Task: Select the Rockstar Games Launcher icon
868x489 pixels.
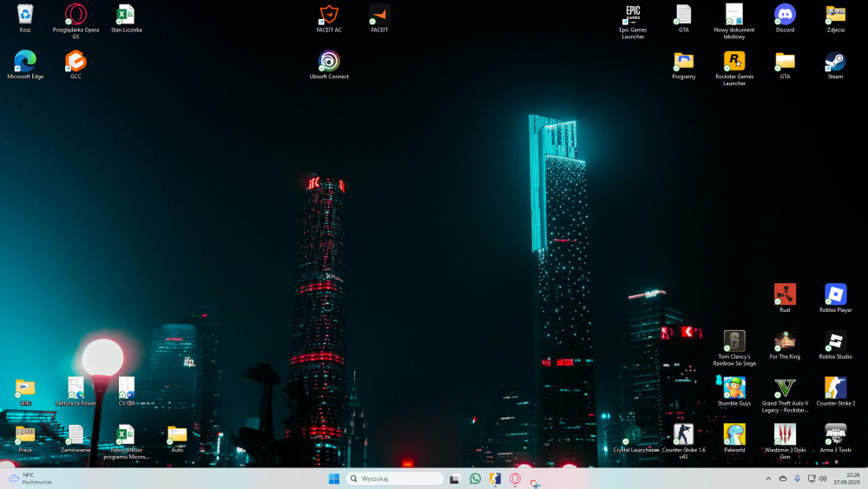Action: [734, 68]
